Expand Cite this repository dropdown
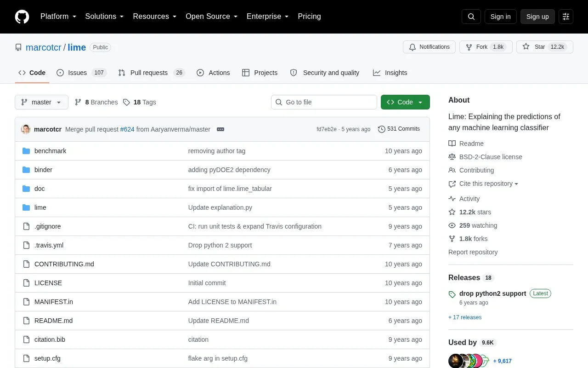The image size is (588, 368). click(x=489, y=184)
